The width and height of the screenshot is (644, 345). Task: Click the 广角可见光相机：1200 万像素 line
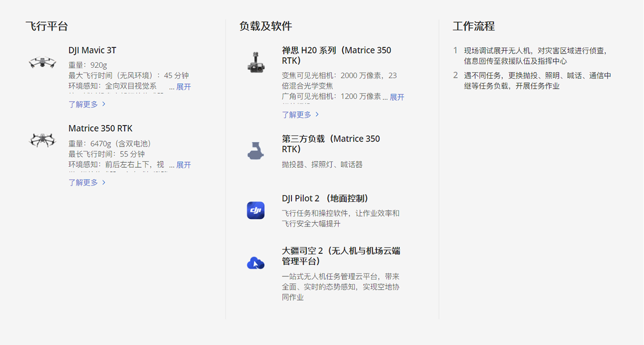pyautogui.click(x=331, y=97)
